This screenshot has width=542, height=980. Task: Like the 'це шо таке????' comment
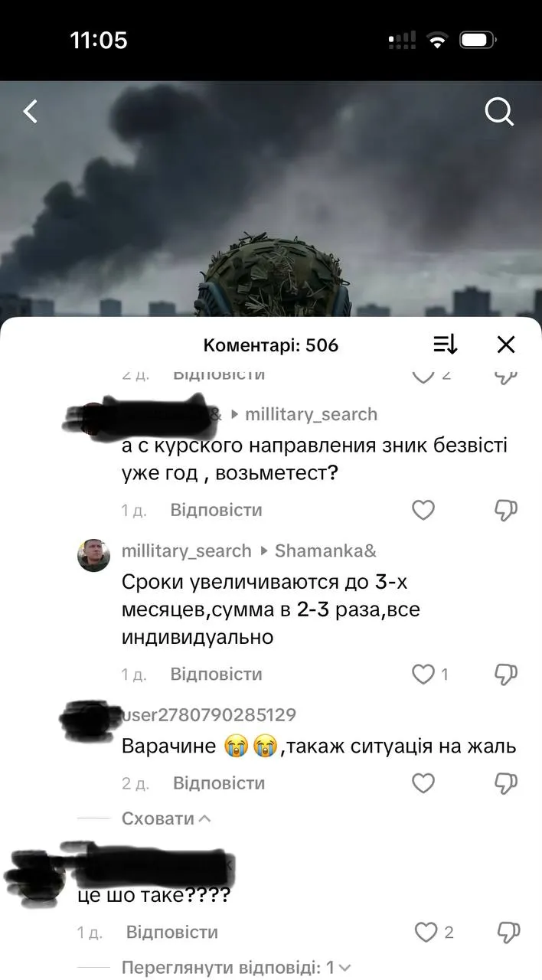pyautogui.click(x=426, y=932)
